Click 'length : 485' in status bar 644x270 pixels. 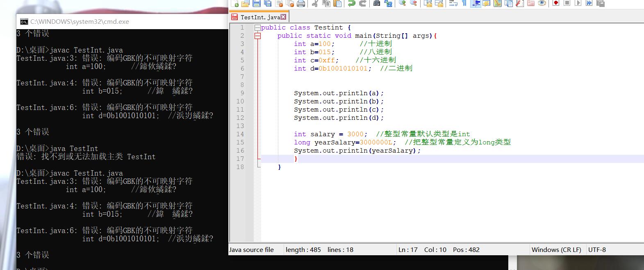coord(303,249)
